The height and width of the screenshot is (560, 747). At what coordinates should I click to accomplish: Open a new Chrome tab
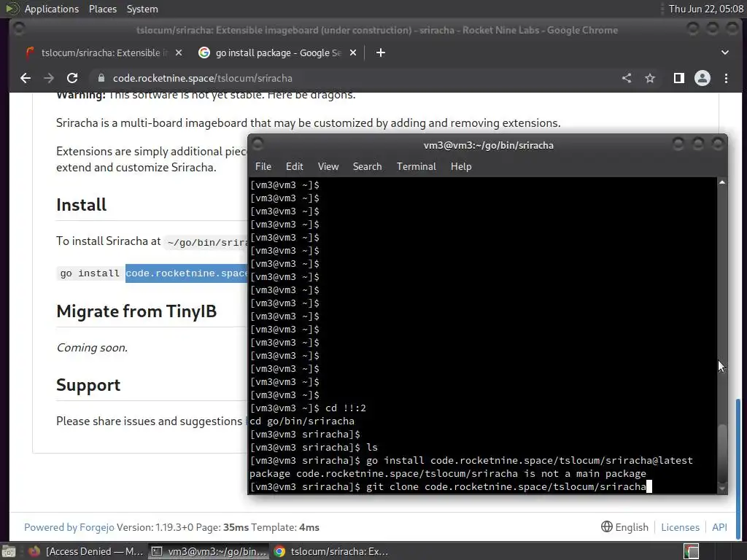380,52
